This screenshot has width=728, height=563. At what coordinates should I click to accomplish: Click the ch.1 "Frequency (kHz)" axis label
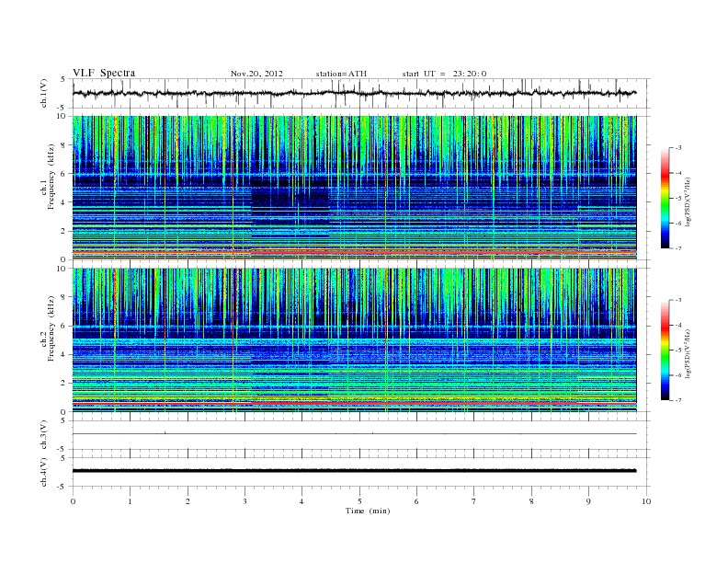tap(51, 177)
